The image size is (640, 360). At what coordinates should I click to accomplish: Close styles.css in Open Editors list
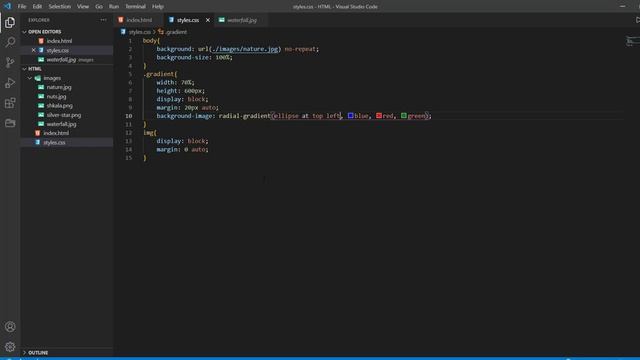[x=33, y=50]
